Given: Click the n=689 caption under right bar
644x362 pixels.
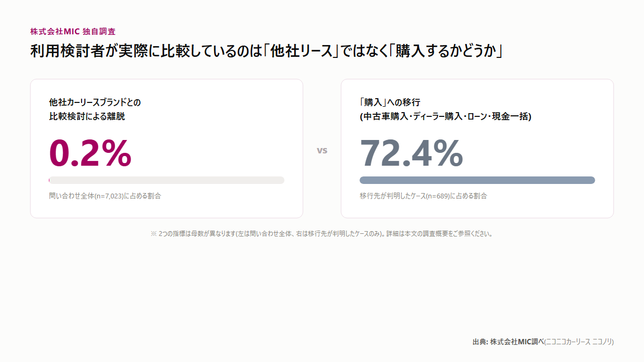Looking at the screenshot, I should 423,196.
